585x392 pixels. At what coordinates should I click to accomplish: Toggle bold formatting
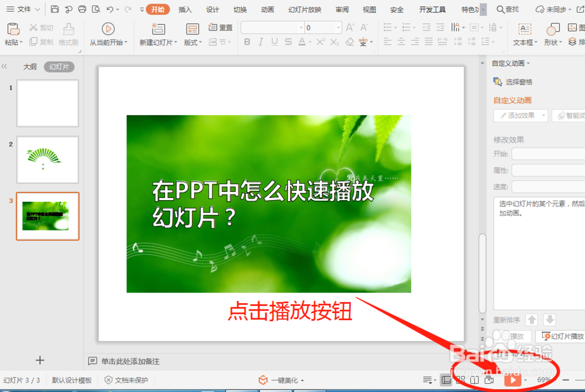(247, 42)
